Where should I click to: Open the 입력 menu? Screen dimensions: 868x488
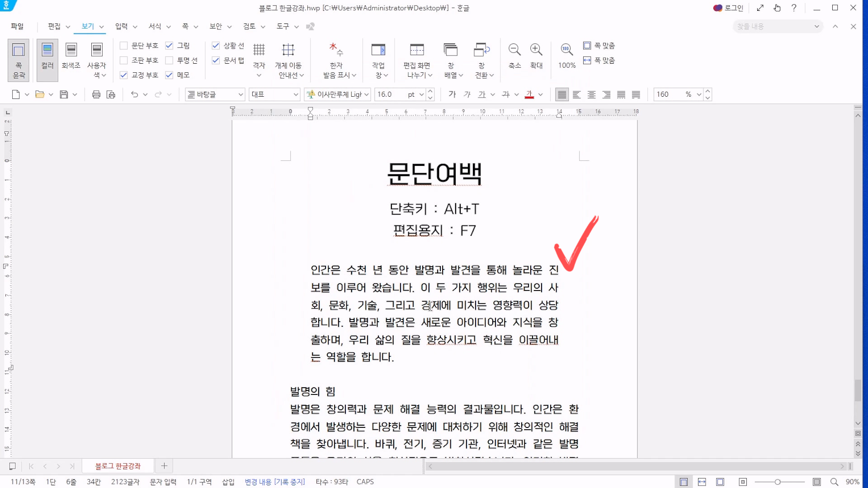[x=121, y=26]
